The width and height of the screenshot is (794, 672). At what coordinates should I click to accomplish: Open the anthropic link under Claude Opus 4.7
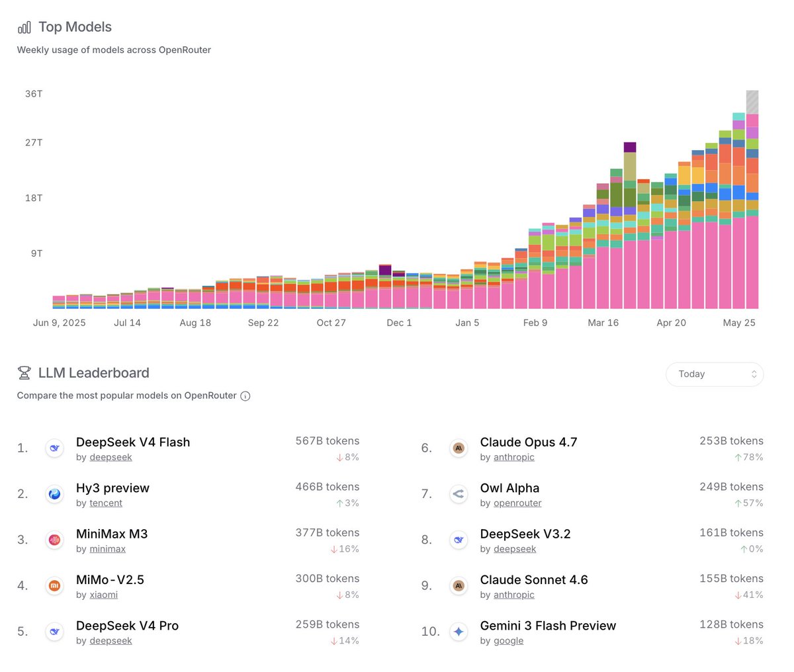click(x=514, y=458)
